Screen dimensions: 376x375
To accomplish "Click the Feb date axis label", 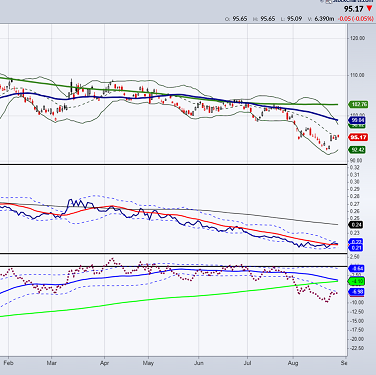I will pyautogui.click(x=8, y=363).
